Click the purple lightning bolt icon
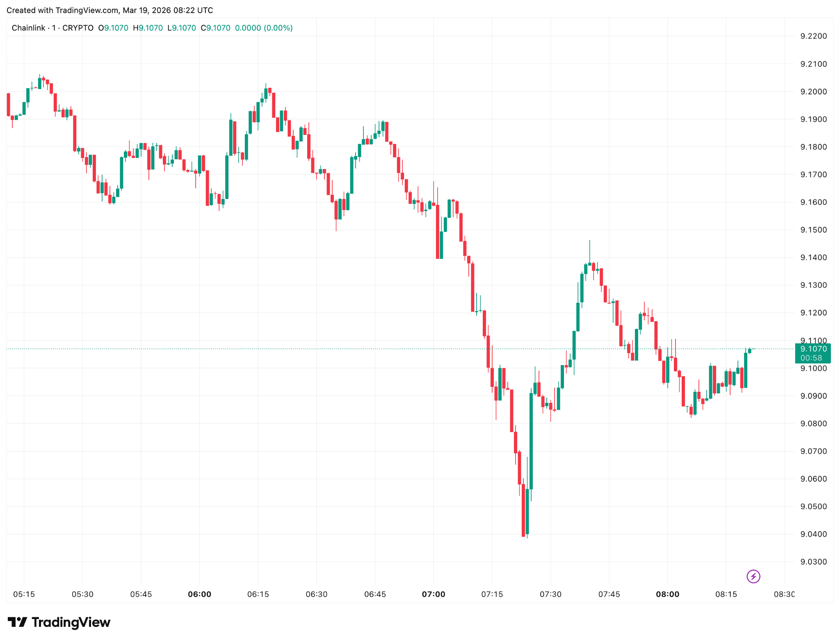Screen dimensions: 840x642 [753, 576]
